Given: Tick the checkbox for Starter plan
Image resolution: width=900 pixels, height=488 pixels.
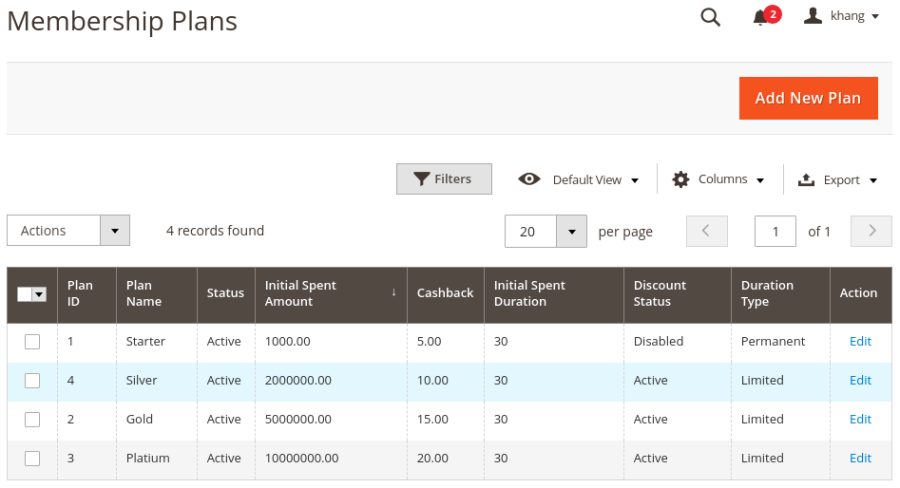Looking at the screenshot, I should click(x=32, y=342).
